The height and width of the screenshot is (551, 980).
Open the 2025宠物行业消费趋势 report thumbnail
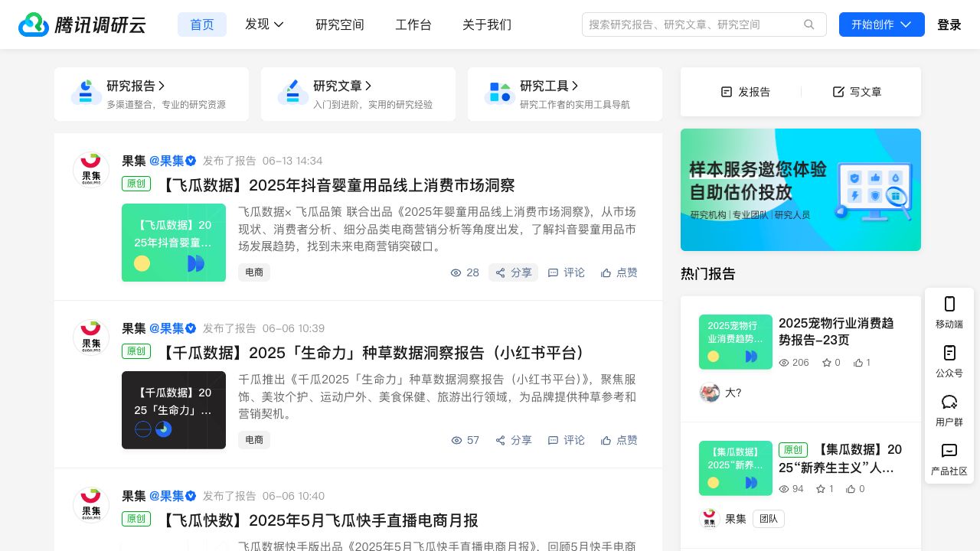tap(736, 342)
